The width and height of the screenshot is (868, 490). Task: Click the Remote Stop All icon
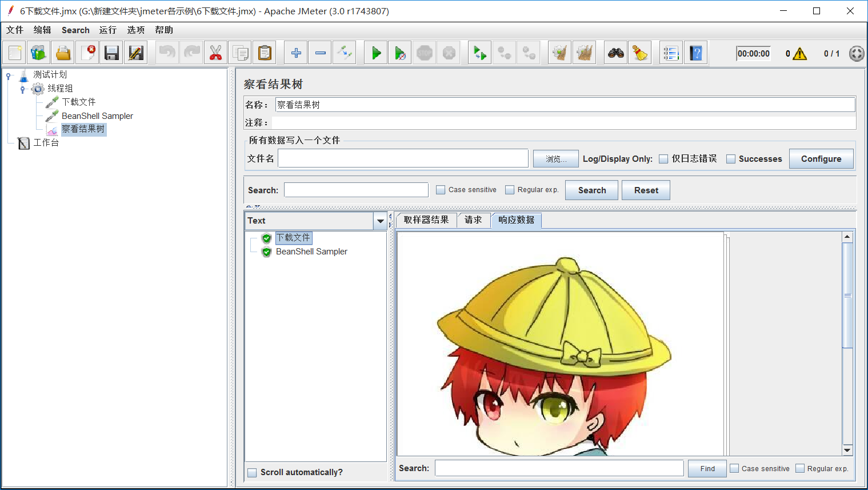(505, 53)
